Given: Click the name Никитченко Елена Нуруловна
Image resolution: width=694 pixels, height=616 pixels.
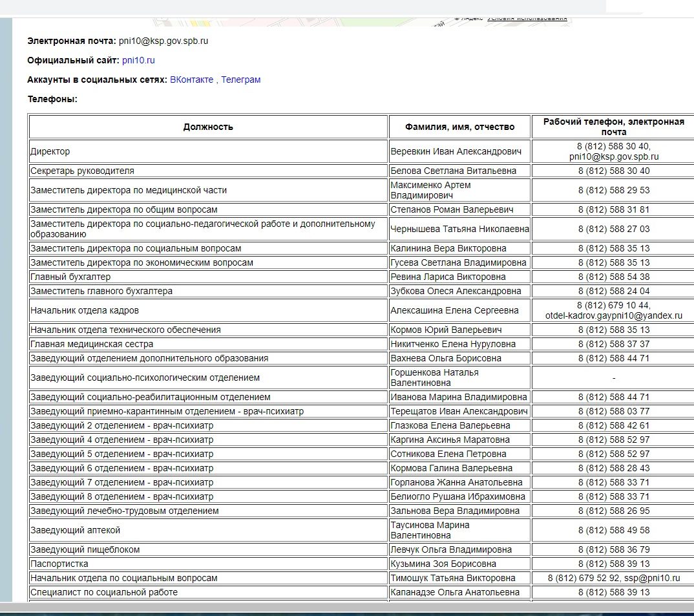Looking at the screenshot, I should [x=453, y=344].
